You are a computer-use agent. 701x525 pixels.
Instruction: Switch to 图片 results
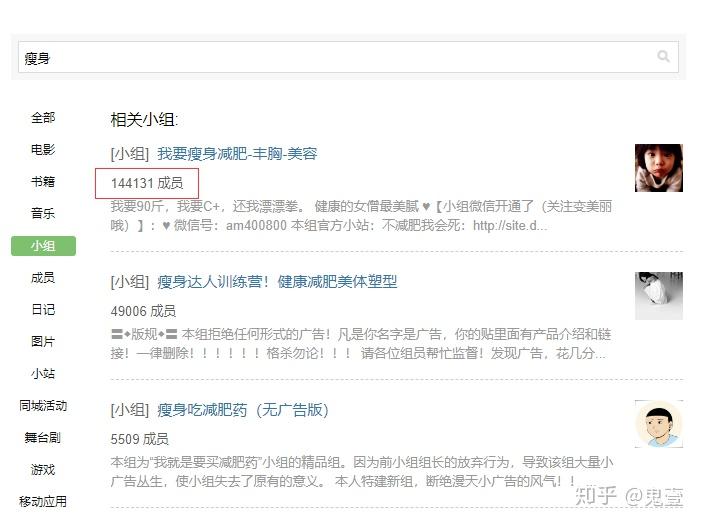tap(43, 342)
